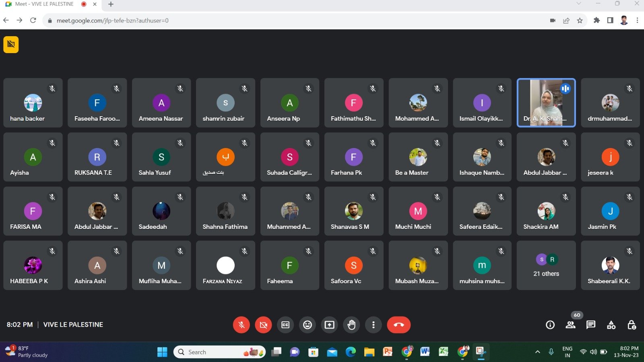Image resolution: width=644 pixels, height=362 pixels.
Task: Toggle the microphone mute button
Action: click(x=242, y=325)
